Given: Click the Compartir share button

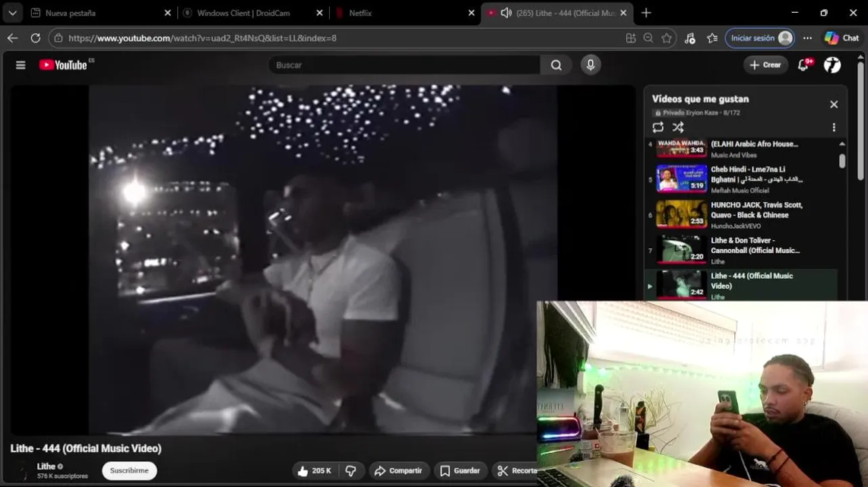Looking at the screenshot, I should [398, 471].
